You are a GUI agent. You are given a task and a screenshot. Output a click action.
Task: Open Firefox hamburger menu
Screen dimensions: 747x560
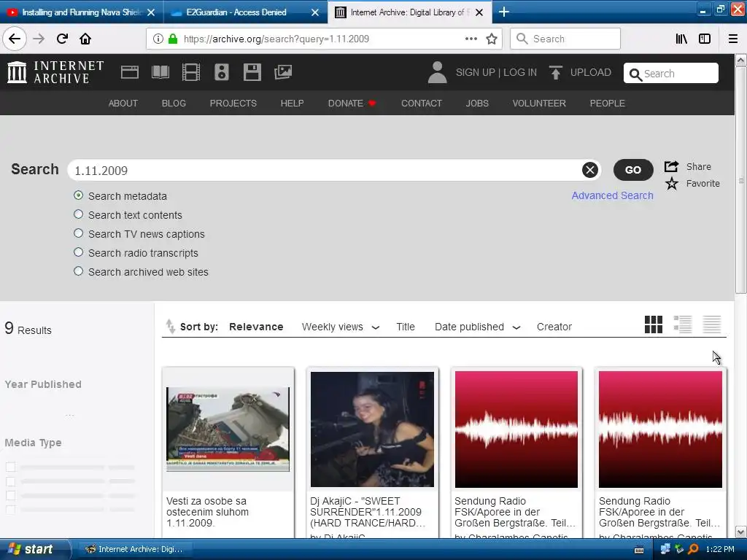pyautogui.click(x=733, y=39)
